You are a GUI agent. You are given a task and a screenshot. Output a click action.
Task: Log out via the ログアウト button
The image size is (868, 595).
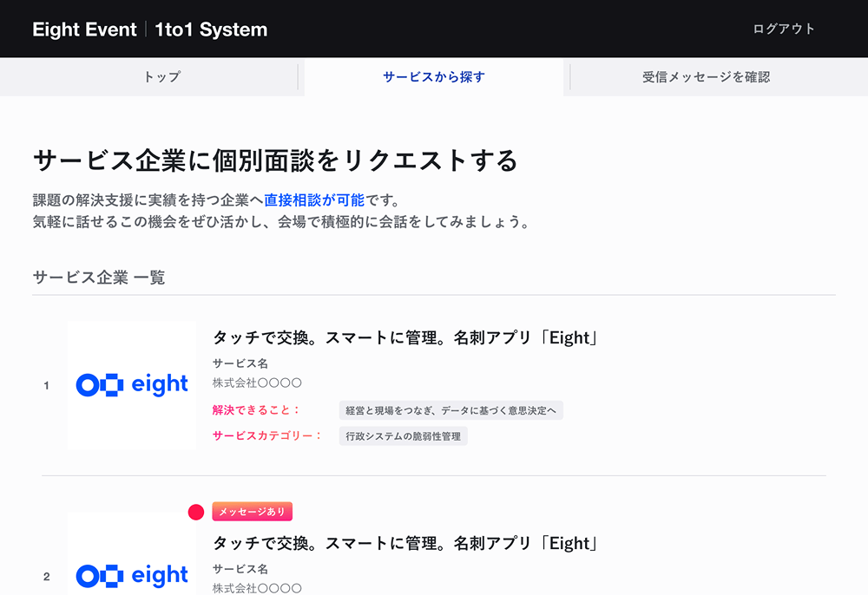pos(784,29)
